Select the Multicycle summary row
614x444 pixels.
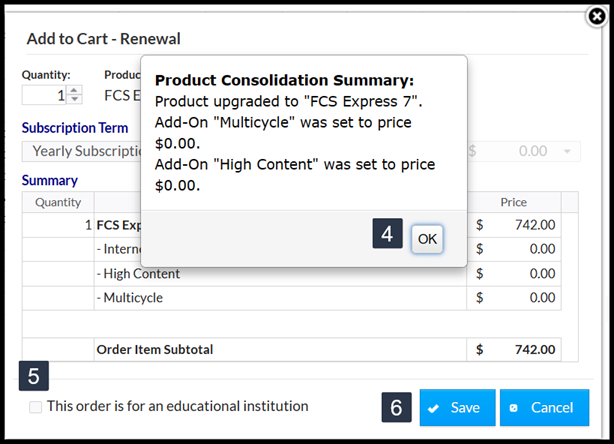click(x=128, y=297)
